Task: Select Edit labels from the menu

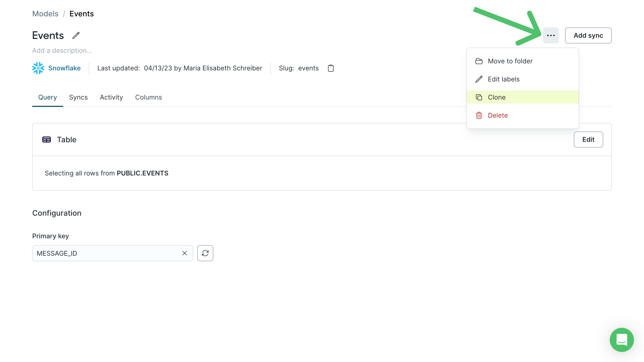Action: pos(503,79)
